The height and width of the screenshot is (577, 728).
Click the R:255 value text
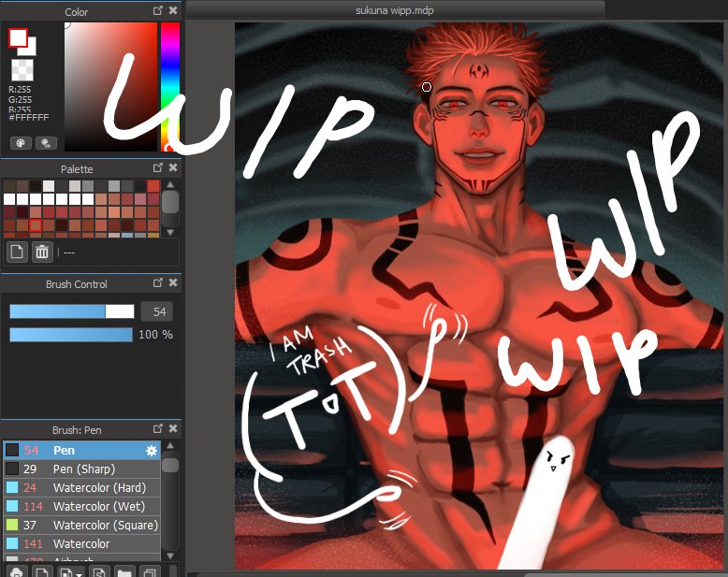click(x=20, y=90)
